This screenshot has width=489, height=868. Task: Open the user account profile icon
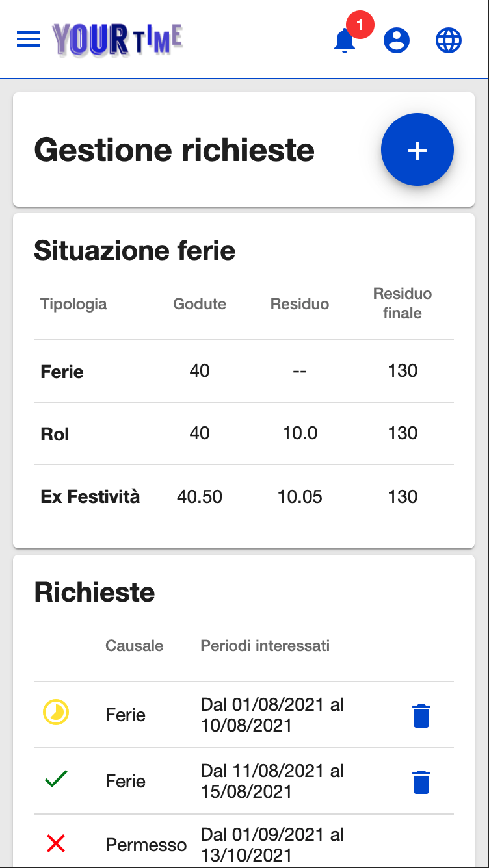(x=397, y=40)
